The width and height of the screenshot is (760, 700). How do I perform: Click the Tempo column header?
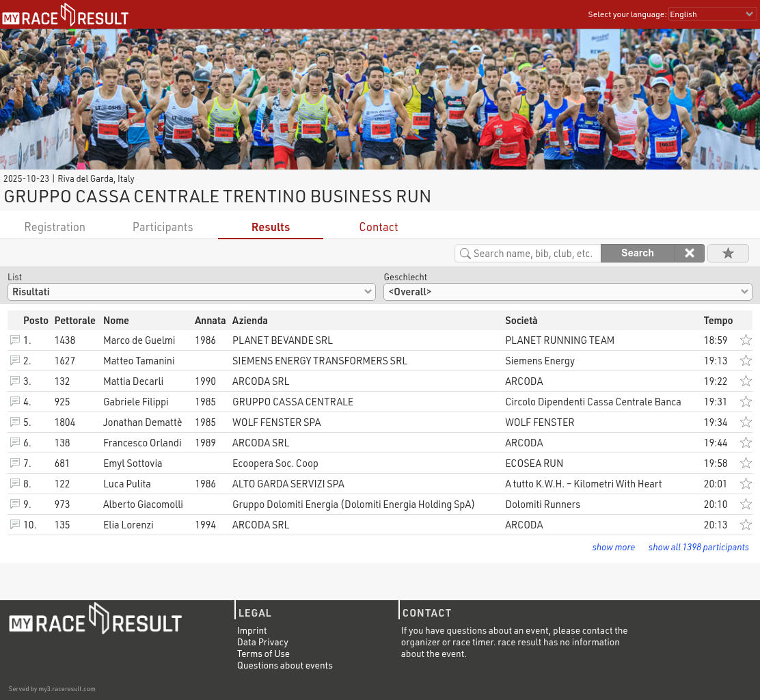click(x=718, y=321)
